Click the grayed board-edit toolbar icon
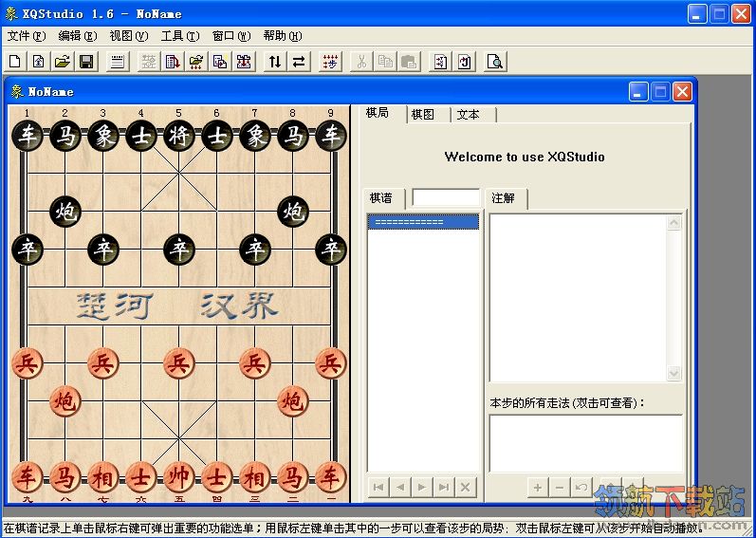This screenshot has width=756, height=538. point(149,62)
